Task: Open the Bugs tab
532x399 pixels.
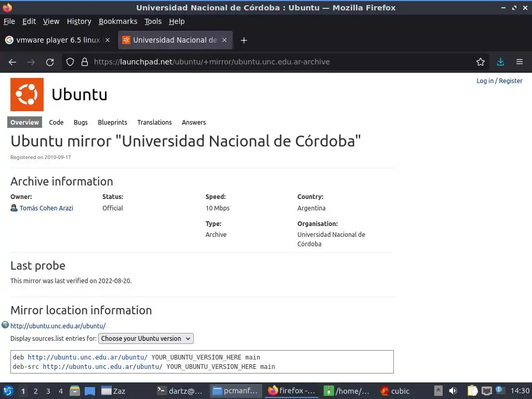Action: pos(81,123)
